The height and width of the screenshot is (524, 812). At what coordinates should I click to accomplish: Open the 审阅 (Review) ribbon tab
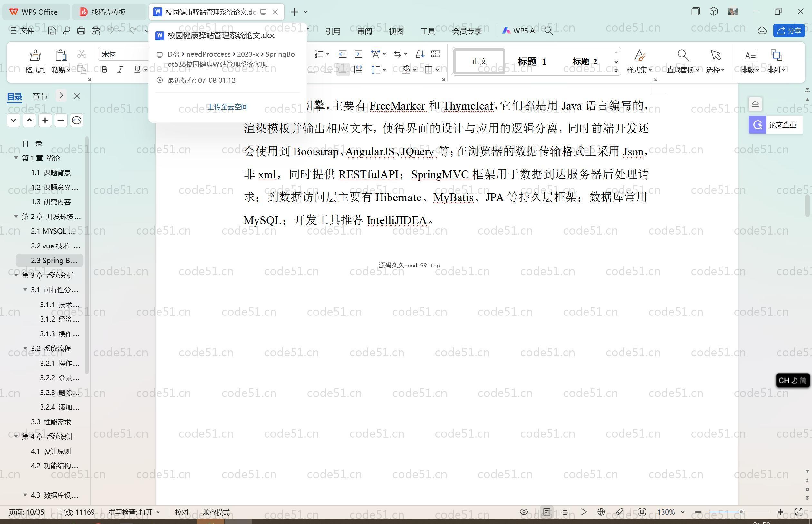click(x=365, y=31)
